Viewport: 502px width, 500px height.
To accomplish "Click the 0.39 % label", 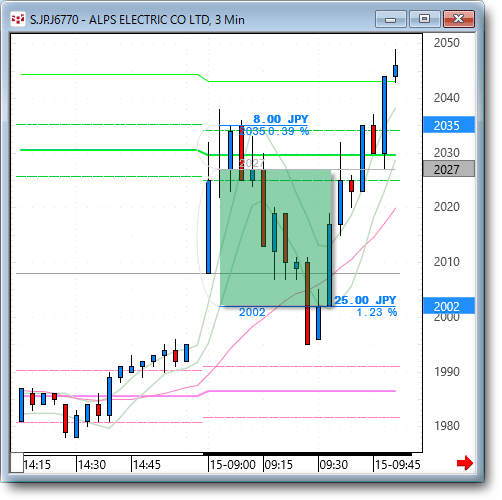I will pos(289,131).
